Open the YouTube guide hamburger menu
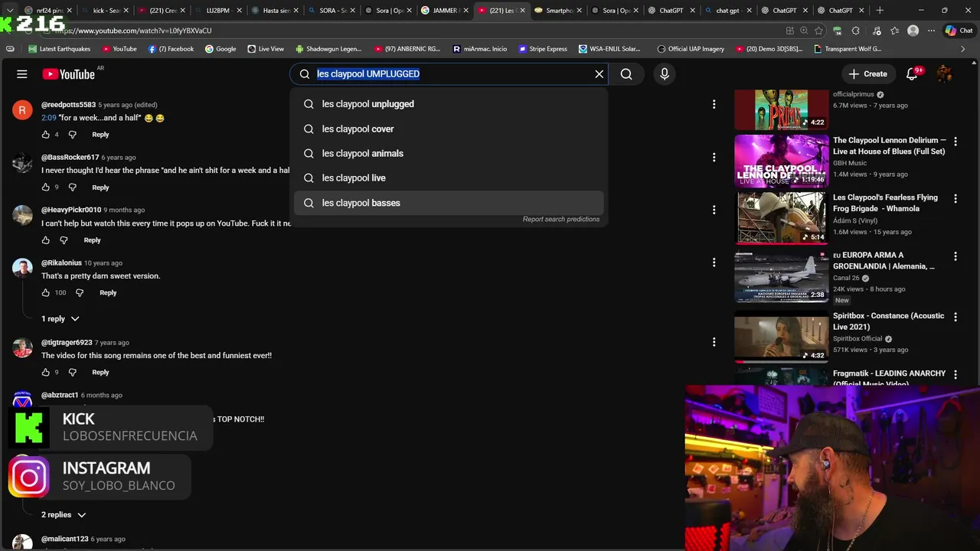The width and height of the screenshot is (980, 551). 22,74
